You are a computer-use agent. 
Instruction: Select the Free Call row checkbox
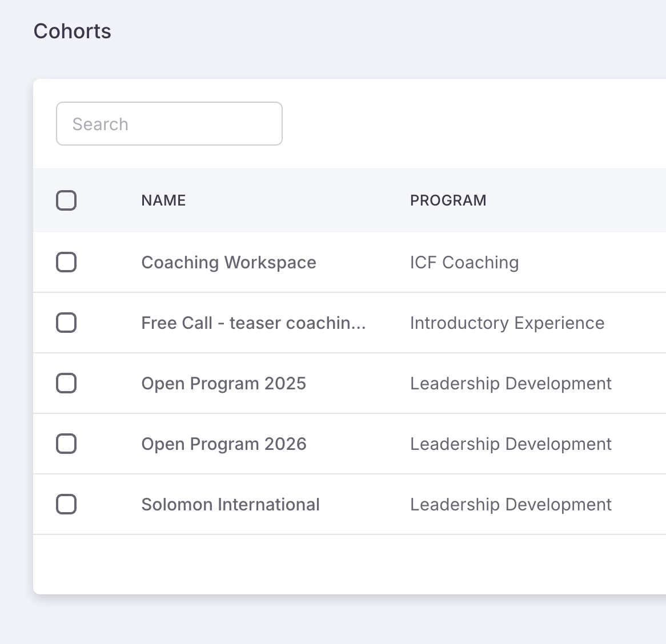pos(66,323)
